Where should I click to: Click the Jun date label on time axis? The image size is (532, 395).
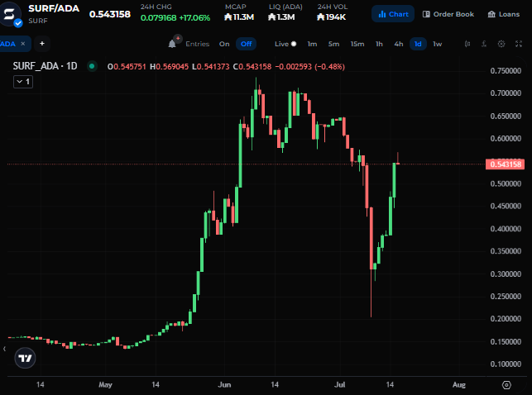[x=224, y=385]
